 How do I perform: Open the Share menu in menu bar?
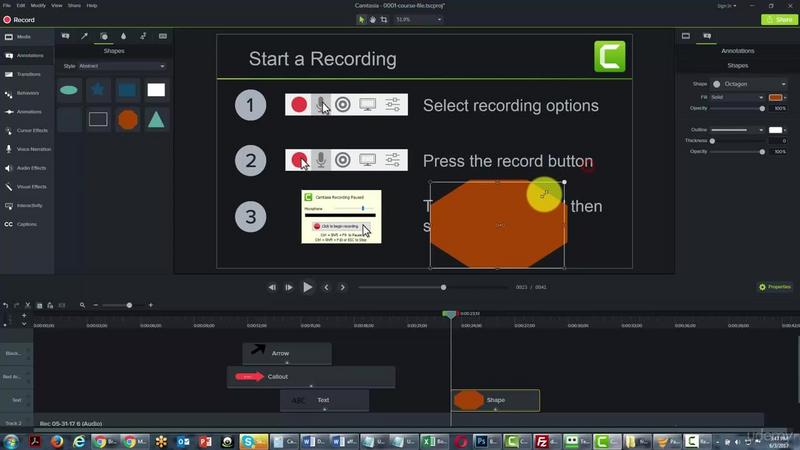pyautogui.click(x=74, y=6)
